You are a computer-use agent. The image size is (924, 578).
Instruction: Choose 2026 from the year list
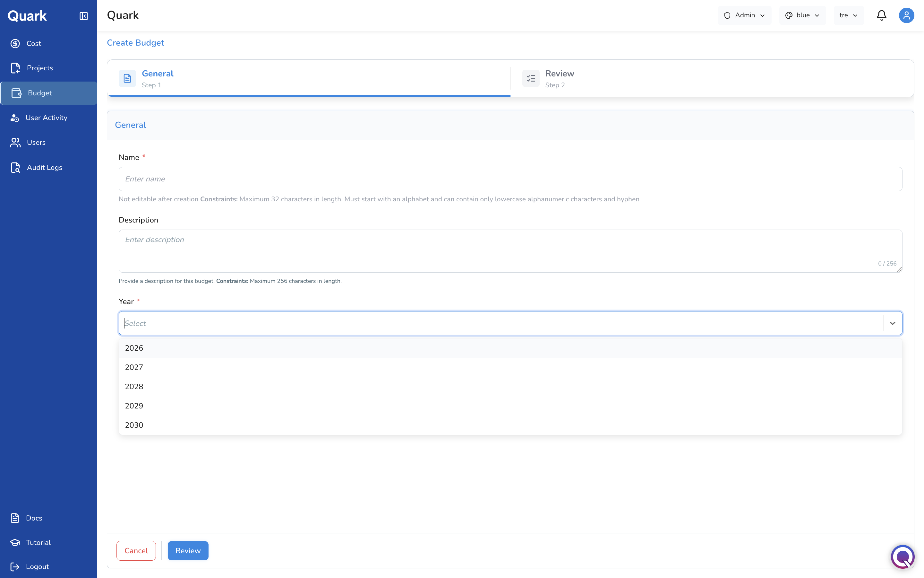coord(510,348)
